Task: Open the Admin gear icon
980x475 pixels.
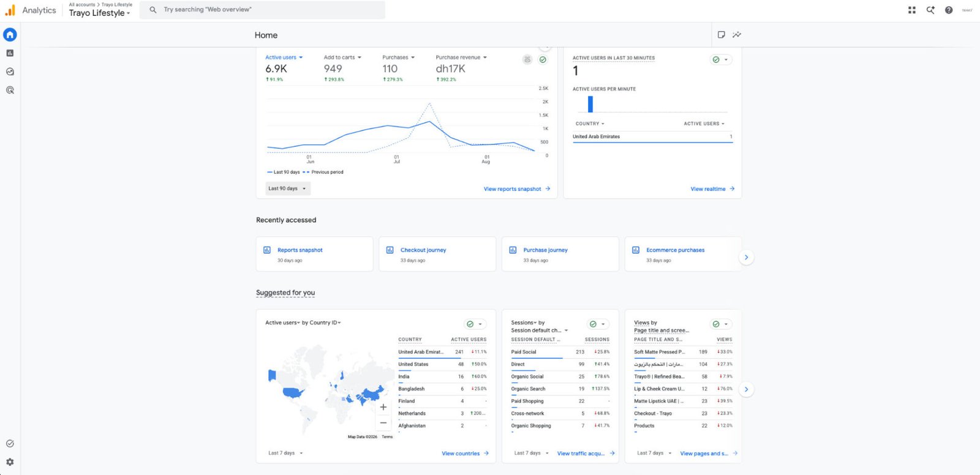Action: [10, 462]
